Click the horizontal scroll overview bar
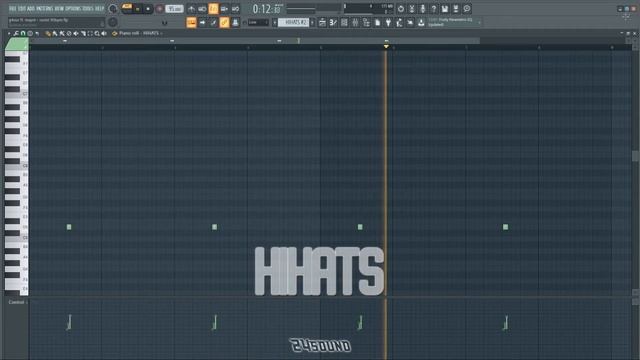 click(254, 41)
